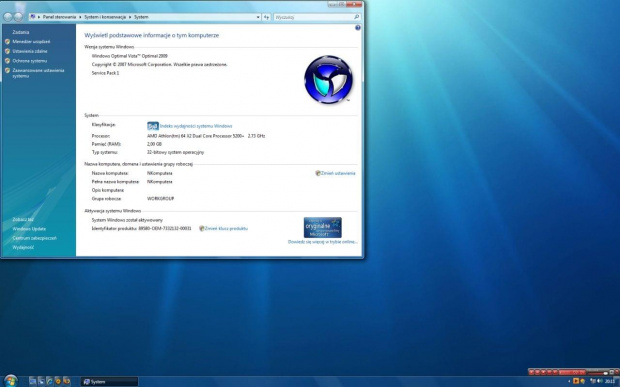Open 'Ochrona systemu' from the tasks list

pos(30,61)
